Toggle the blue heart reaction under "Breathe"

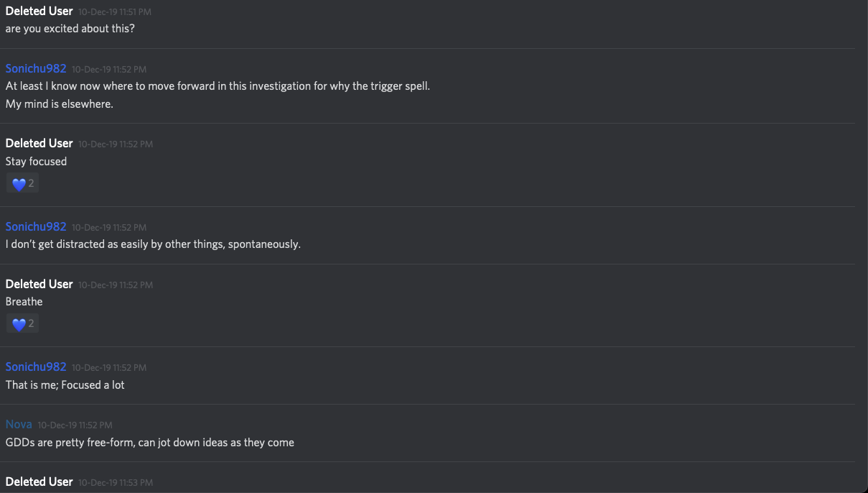[22, 324]
